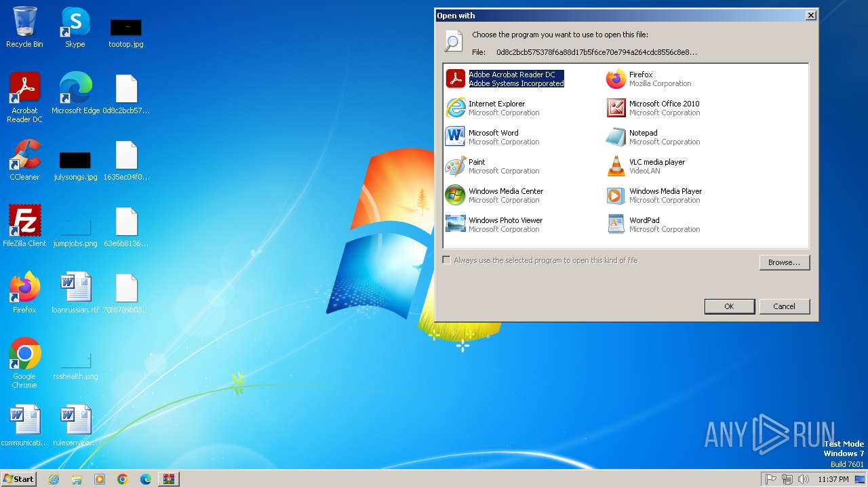Close the Open with dialog window
Viewport: 868px width, 488px height.
(810, 15)
